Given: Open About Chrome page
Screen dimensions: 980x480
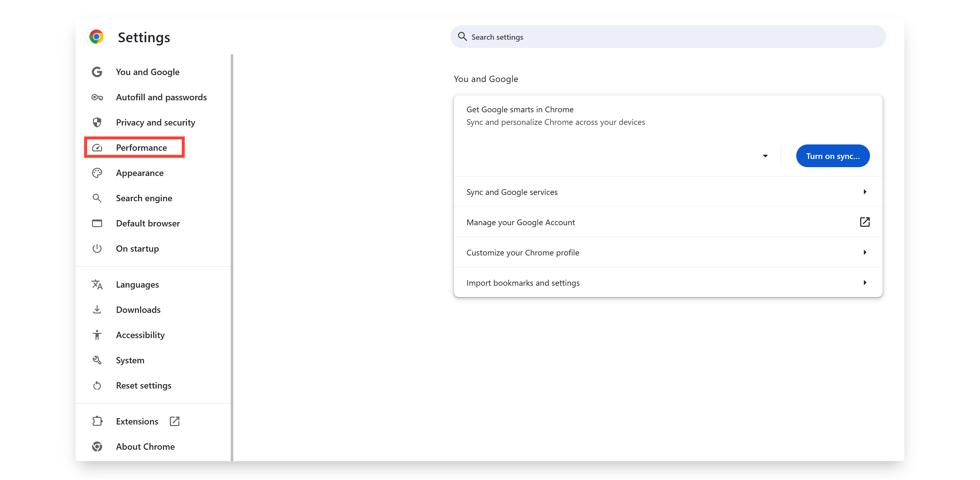Looking at the screenshot, I should pos(145,447).
